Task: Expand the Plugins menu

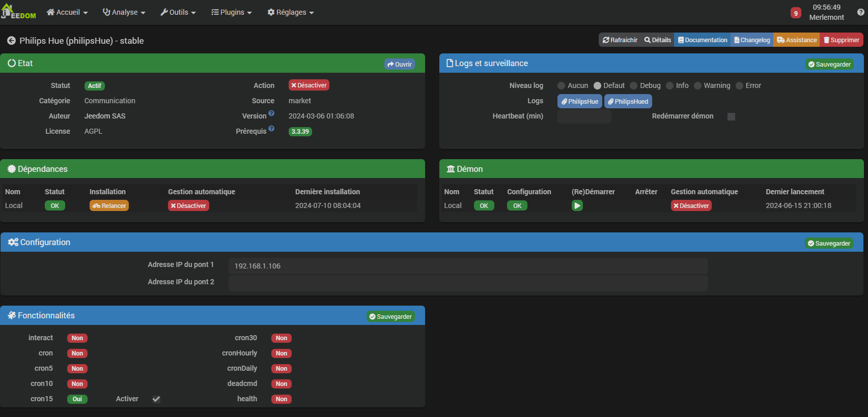Action: (232, 12)
